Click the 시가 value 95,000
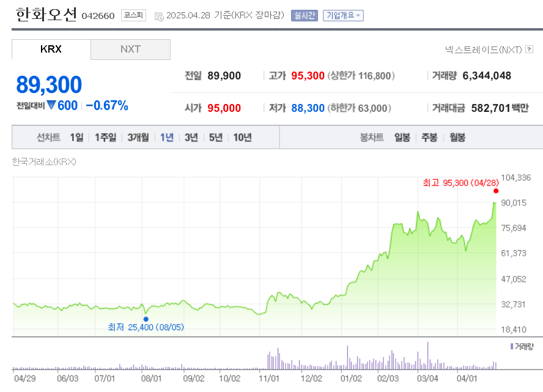Image resolution: width=543 pixels, height=392 pixels. pos(224,108)
